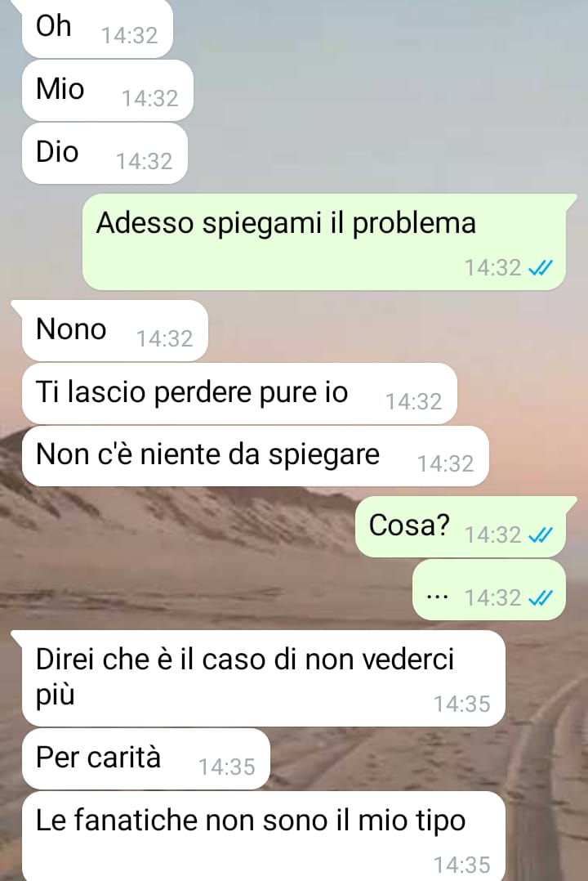The height and width of the screenshot is (881, 588).
Task: Tap the sent '...' message bubble
Action: [x=490, y=590]
